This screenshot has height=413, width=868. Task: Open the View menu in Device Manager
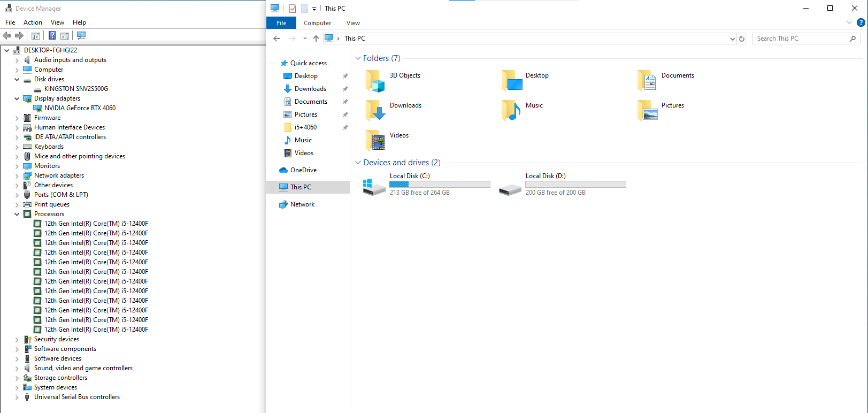pyautogui.click(x=57, y=22)
